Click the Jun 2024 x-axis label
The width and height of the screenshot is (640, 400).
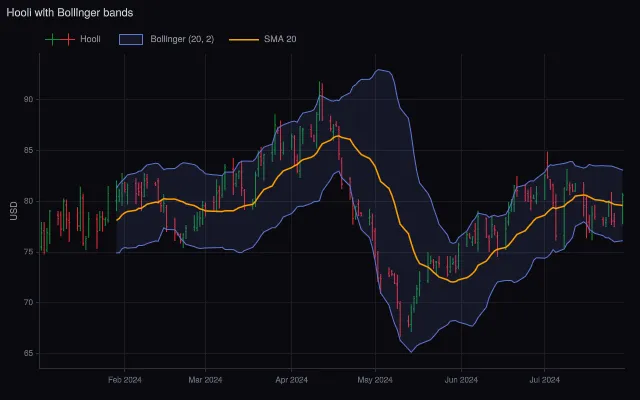[461, 380]
